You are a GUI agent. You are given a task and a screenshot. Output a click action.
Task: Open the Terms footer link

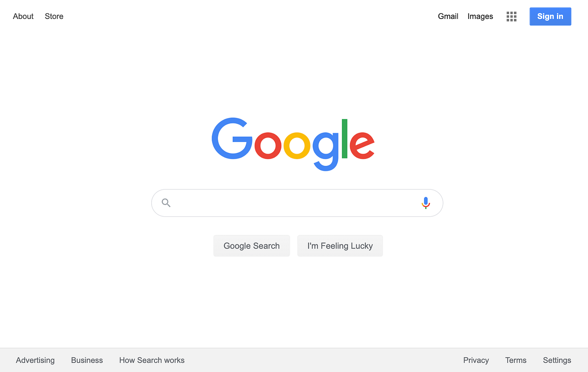pyautogui.click(x=516, y=360)
